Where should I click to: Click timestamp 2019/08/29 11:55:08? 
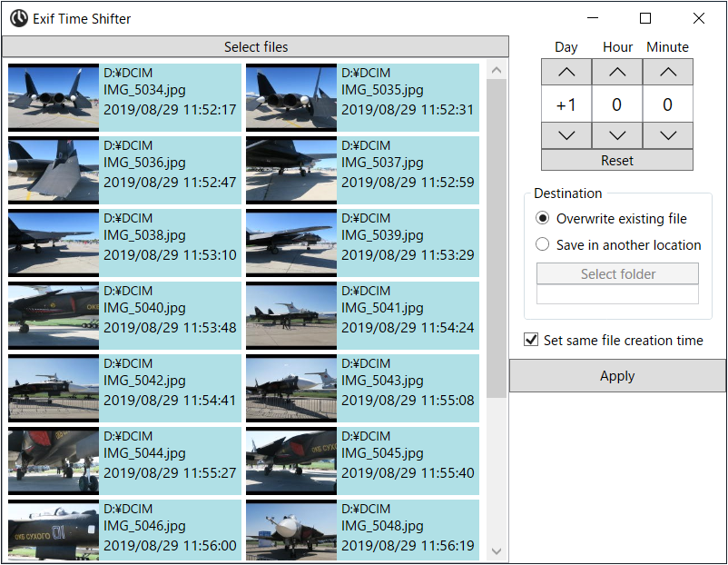408,401
